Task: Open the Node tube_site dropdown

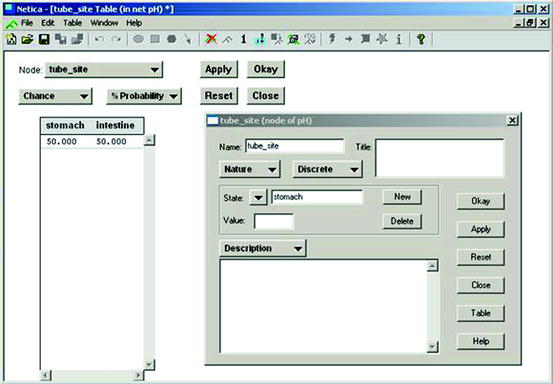Action: pos(104,69)
